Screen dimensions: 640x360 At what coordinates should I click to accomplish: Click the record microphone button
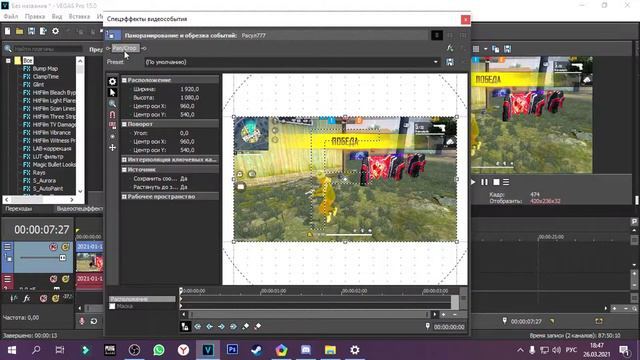click(x=82, y=321)
